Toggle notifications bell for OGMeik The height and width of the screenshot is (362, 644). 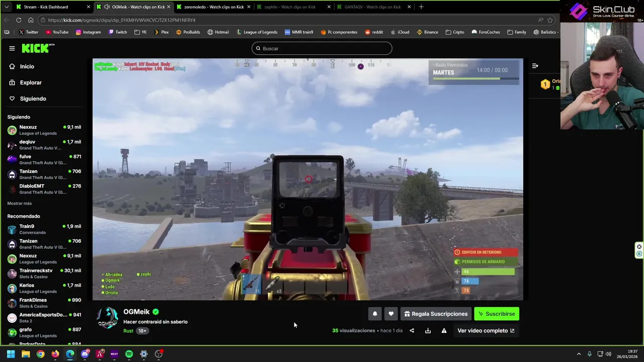click(375, 314)
